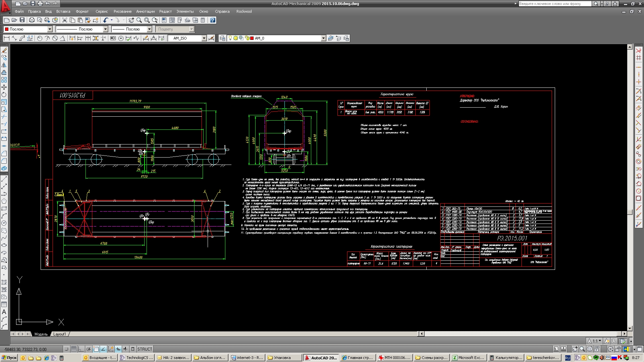The height and width of the screenshot is (362, 644).
Task: Select Zoom Previous in the toolbar
Action: point(155,20)
